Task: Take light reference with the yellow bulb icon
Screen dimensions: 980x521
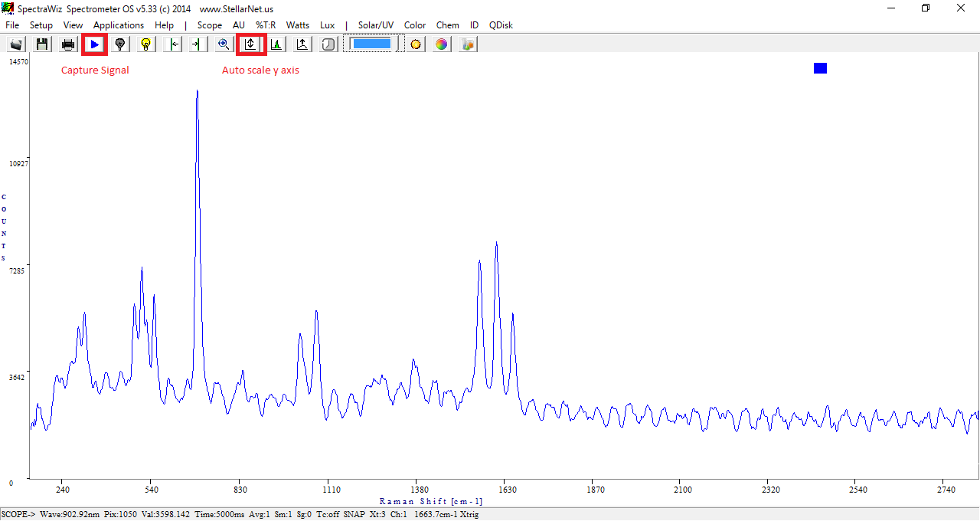Action: pos(146,44)
